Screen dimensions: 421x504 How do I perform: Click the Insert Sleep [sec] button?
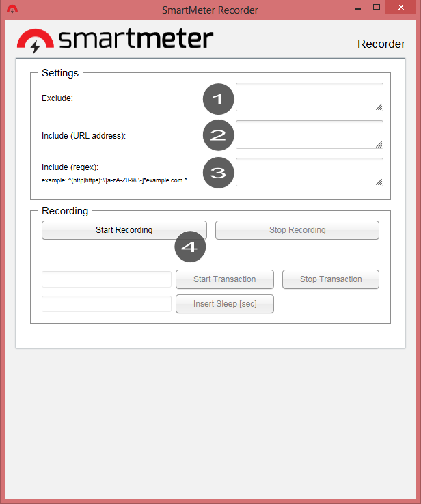224,304
